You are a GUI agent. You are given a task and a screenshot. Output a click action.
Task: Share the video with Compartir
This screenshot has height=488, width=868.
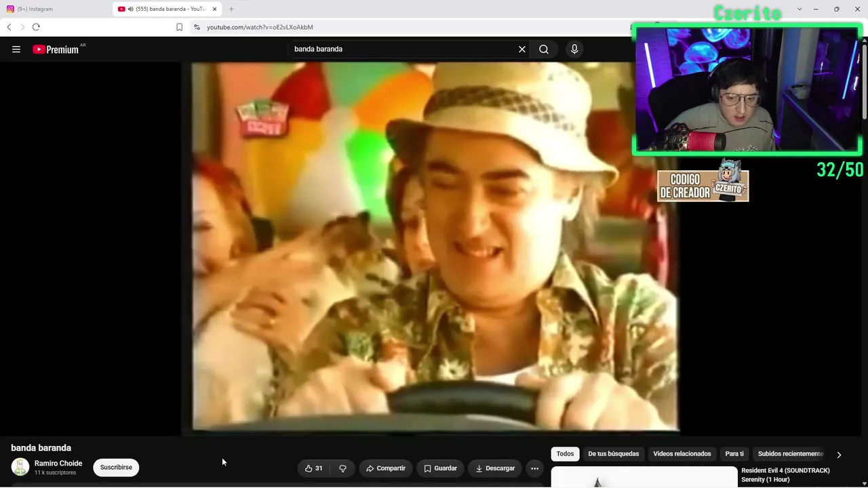coord(385,468)
